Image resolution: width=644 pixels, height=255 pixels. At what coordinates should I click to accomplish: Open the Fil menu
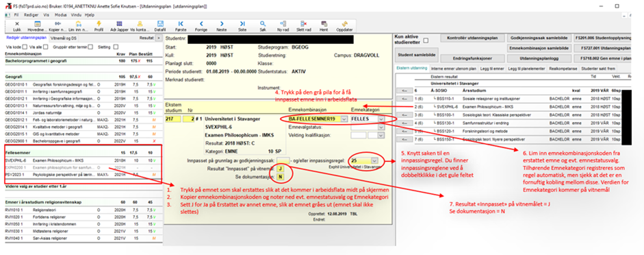tap(16, 14)
